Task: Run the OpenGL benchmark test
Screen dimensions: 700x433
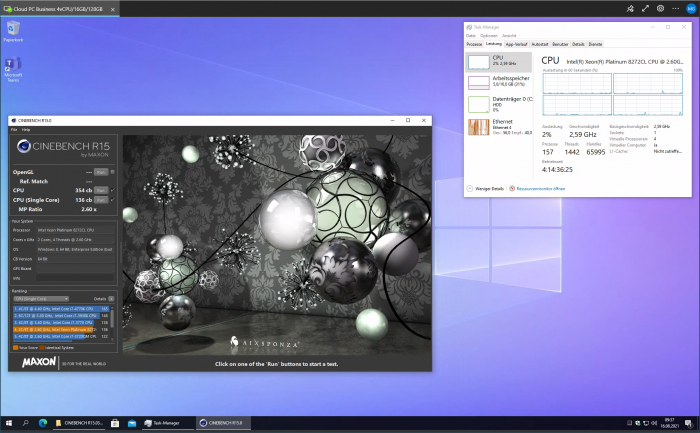Action: [x=101, y=172]
